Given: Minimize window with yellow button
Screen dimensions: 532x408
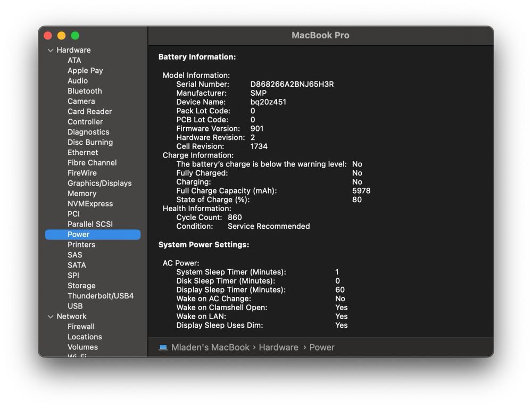Looking at the screenshot, I should (x=61, y=36).
